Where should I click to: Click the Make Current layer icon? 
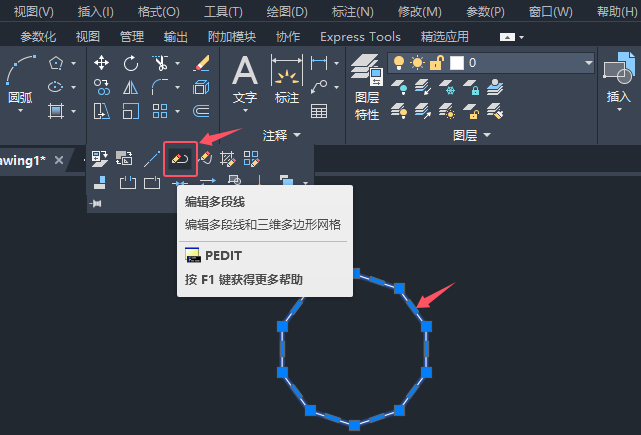pyautogui.click(x=495, y=87)
